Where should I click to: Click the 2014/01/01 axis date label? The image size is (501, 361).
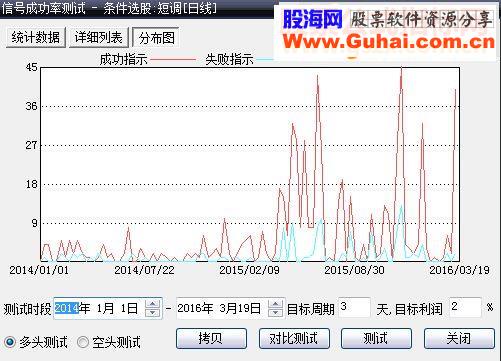tap(39, 270)
